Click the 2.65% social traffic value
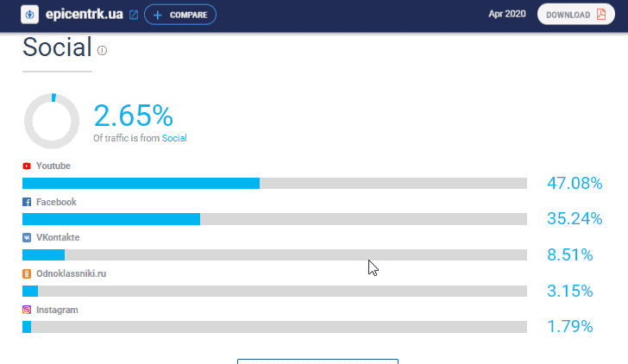 tap(133, 116)
